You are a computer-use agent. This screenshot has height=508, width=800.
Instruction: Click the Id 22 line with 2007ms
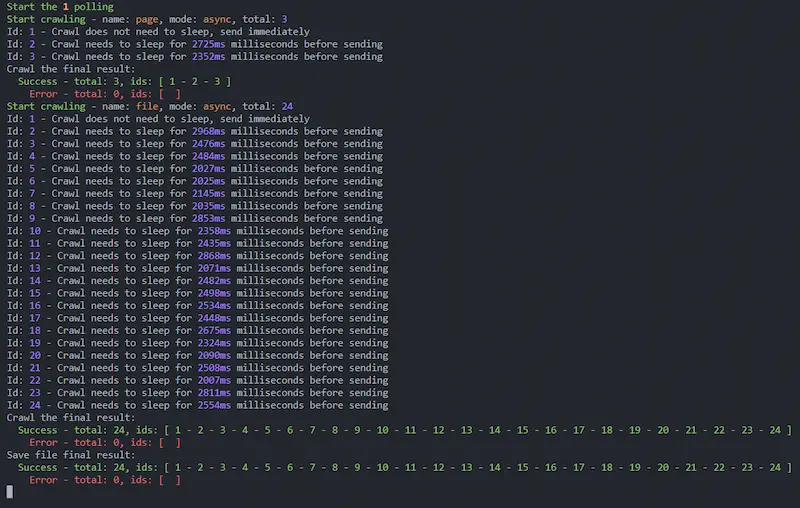[197, 380]
